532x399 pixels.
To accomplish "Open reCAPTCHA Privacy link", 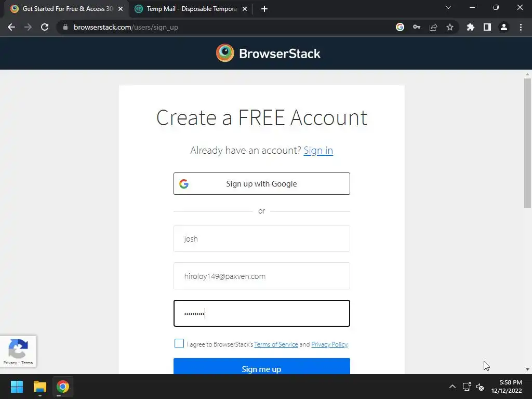I will point(10,363).
